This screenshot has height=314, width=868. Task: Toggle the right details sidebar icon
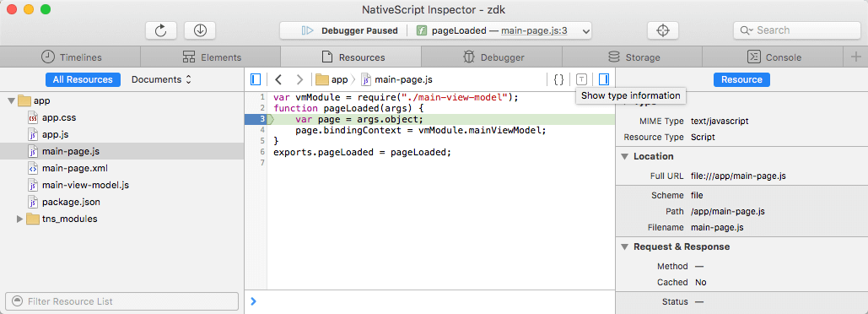coord(603,79)
